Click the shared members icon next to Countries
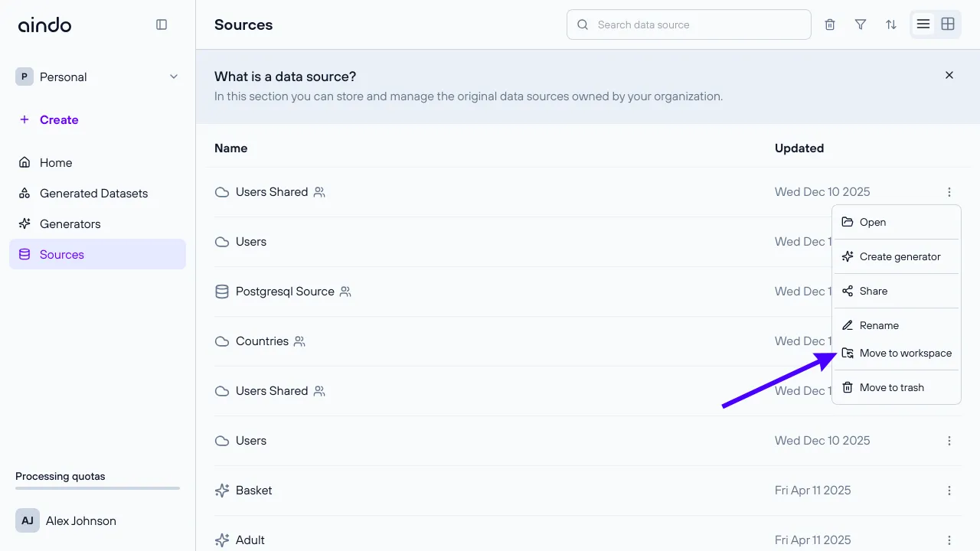The height and width of the screenshot is (551, 980). coord(299,341)
